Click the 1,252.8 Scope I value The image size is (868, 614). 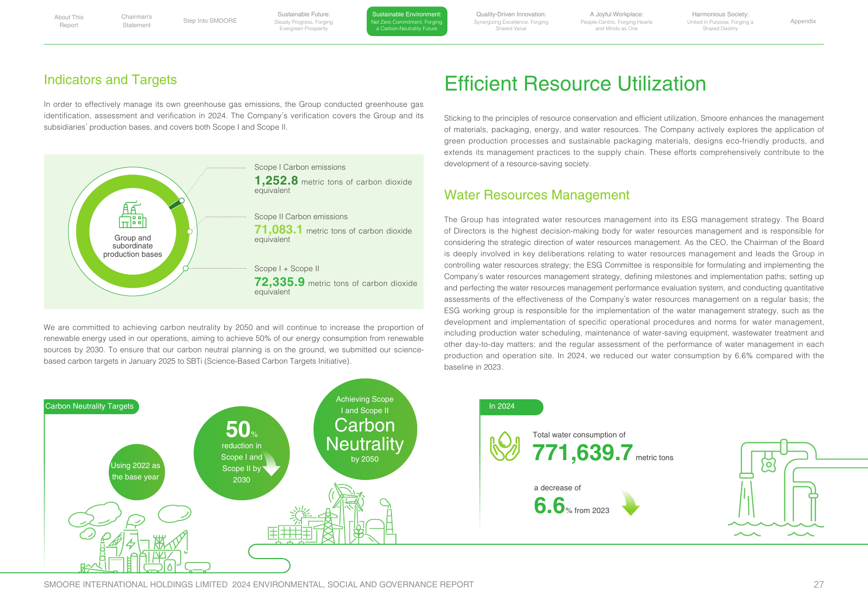click(276, 181)
